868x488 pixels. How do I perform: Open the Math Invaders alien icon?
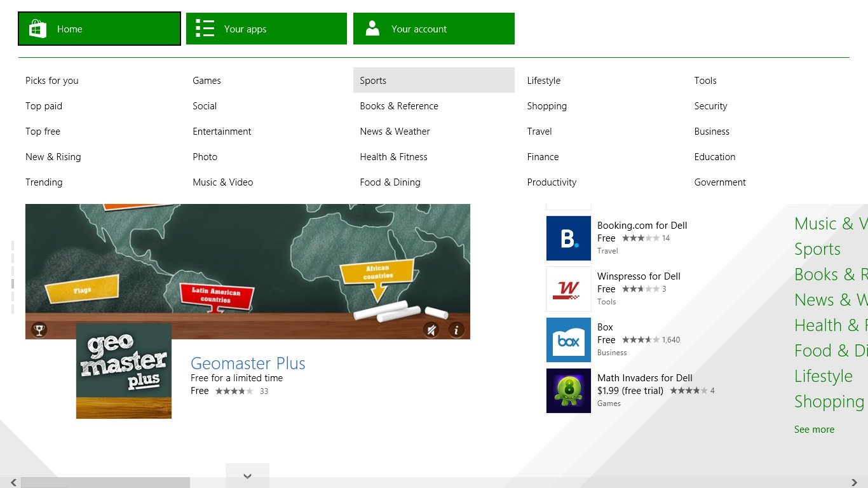click(569, 391)
